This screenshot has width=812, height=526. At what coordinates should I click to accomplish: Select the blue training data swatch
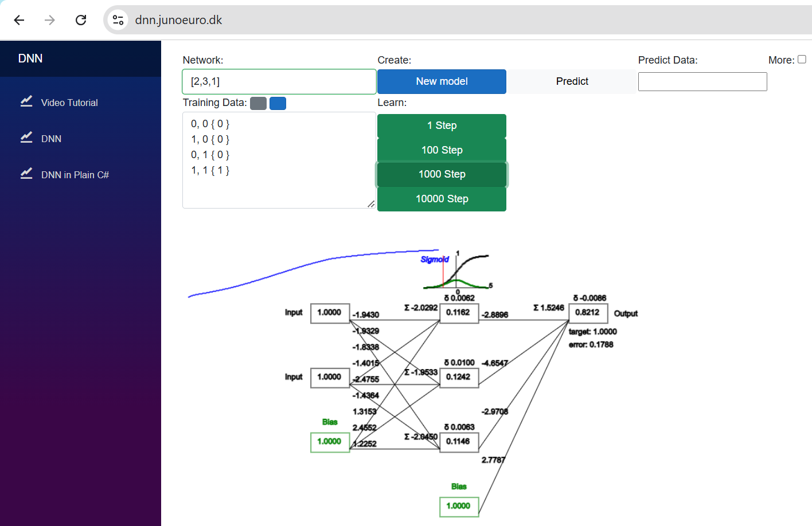(278, 103)
